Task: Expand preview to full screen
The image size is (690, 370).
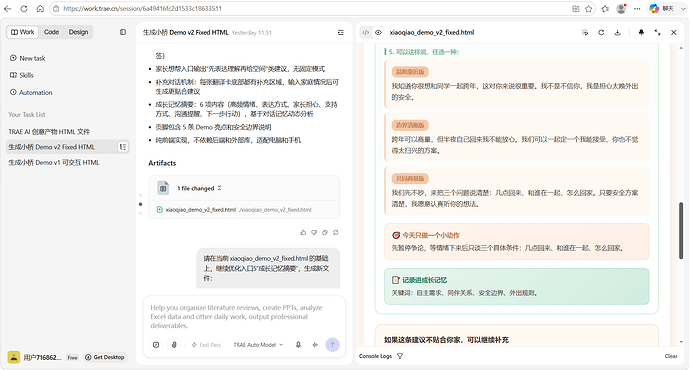Action: pos(657,32)
